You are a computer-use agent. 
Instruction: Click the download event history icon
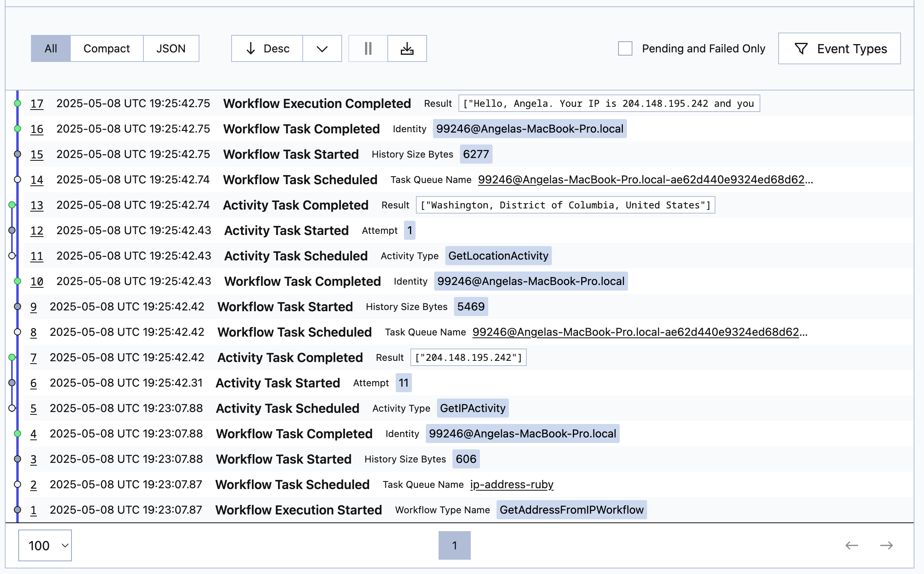(407, 48)
